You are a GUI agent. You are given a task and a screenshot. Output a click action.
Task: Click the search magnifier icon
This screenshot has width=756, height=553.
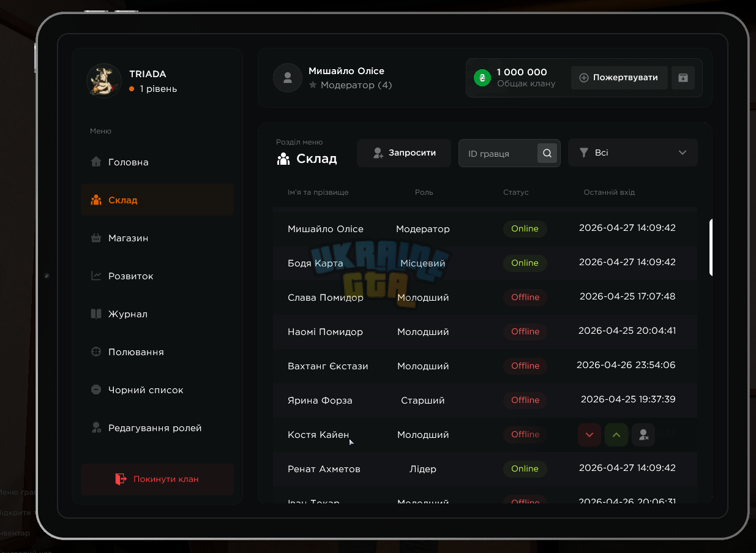547,153
